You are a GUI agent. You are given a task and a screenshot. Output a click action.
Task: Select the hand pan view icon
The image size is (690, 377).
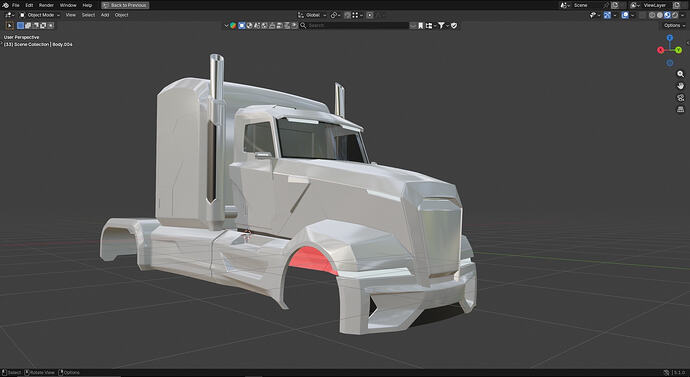680,86
